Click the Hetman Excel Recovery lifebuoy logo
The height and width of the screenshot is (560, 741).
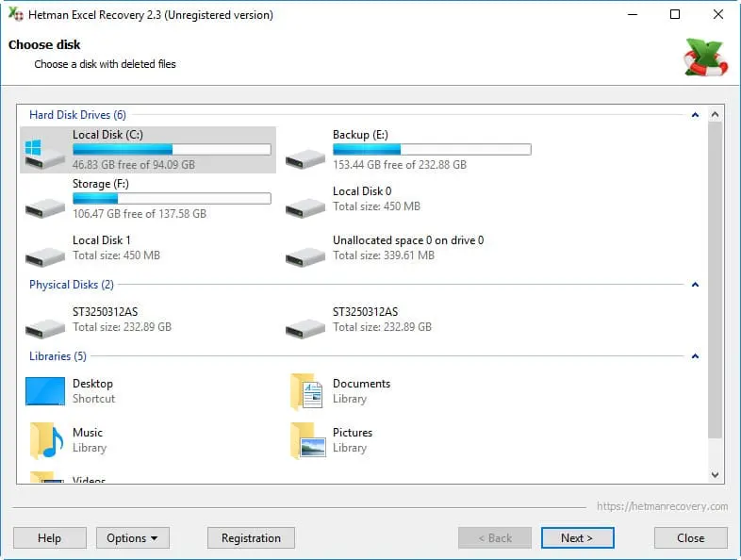705,58
